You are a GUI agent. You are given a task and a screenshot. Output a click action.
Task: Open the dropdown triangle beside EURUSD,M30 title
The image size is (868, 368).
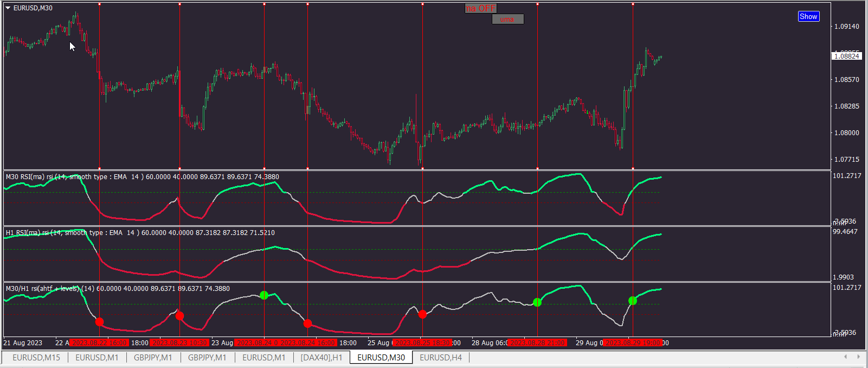pyautogui.click(x=8, y=8)
